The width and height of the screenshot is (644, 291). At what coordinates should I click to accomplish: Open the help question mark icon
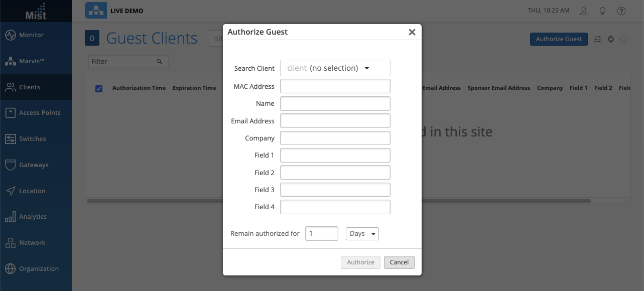pyautogui.click(x=621, y=11)
